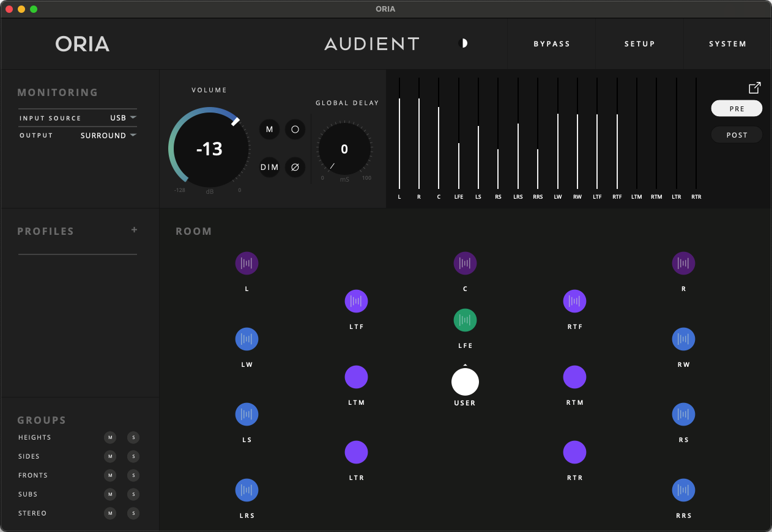772x532 pixels.
Task: Click the Volume knob showing -13
Action: [x=209, y=149]
